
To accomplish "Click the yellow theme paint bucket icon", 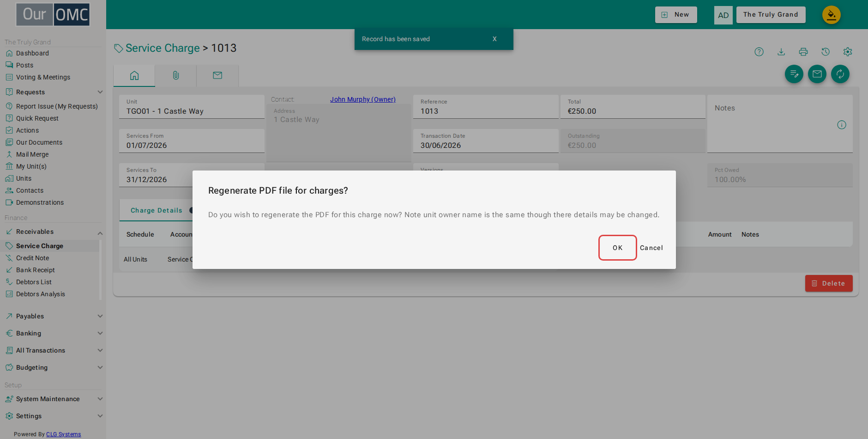I will 832,15.
